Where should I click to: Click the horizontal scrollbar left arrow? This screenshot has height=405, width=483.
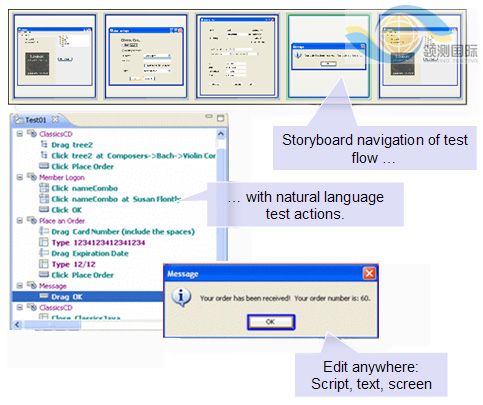17,324
